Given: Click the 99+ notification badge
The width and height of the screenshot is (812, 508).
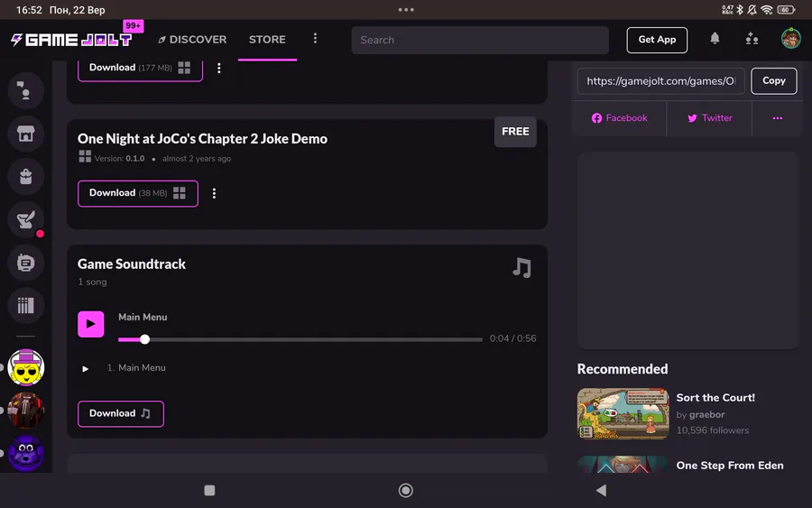Looking at the screenshot, I should pos(134,25).
